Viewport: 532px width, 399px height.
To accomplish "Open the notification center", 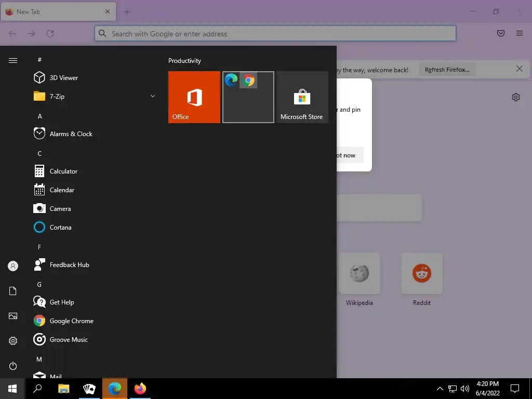I will point(515,389).
